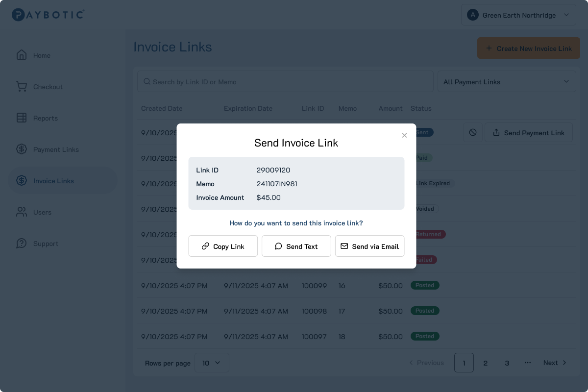
Task: Open the Rows per page dropdown
Action: pyautogui.click(x=212, y=363)
